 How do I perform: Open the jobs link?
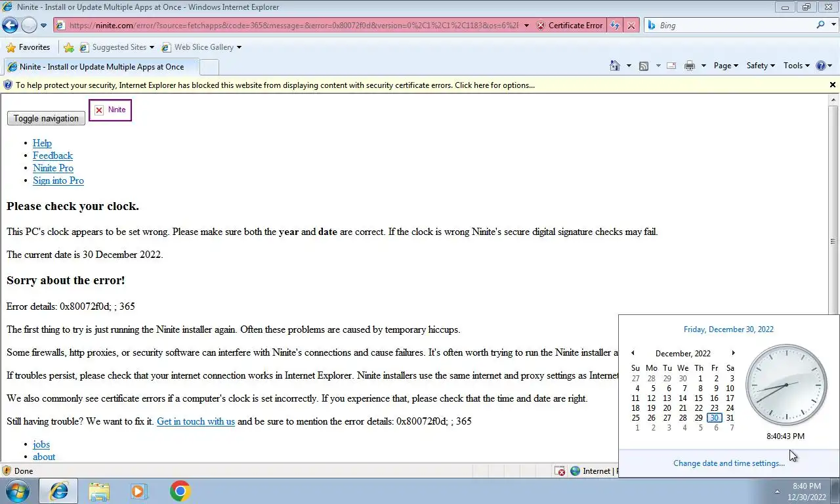click(41, 444)
